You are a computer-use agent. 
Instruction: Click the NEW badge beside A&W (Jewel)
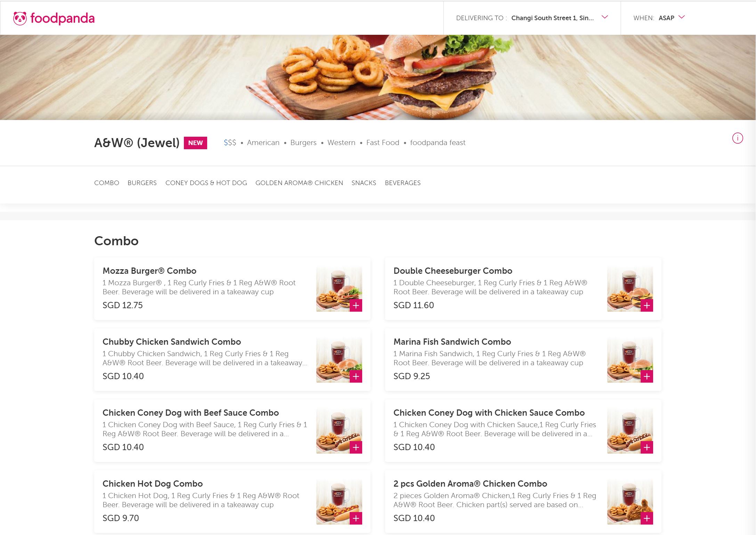tap(195, 143)
